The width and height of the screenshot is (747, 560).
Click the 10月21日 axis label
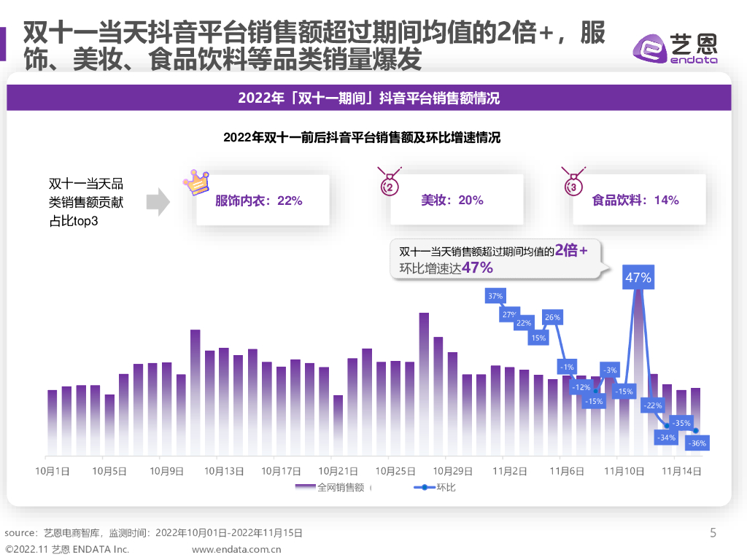point(338,471)
